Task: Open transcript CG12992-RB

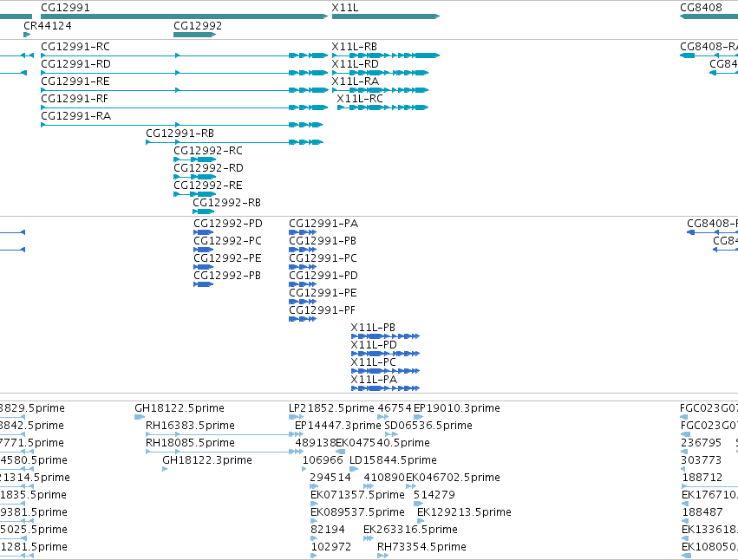Action: click(227, 203)
